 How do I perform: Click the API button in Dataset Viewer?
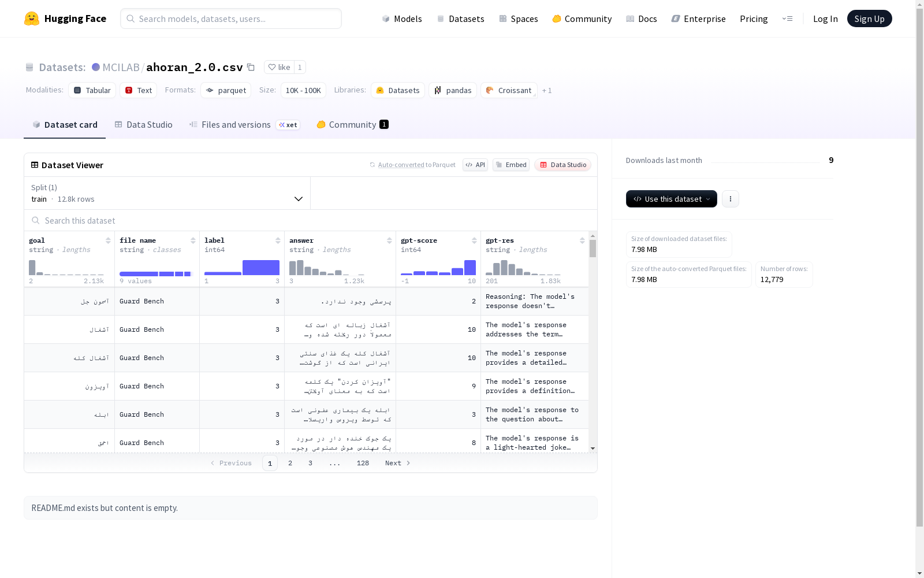[x=475, y=165]
